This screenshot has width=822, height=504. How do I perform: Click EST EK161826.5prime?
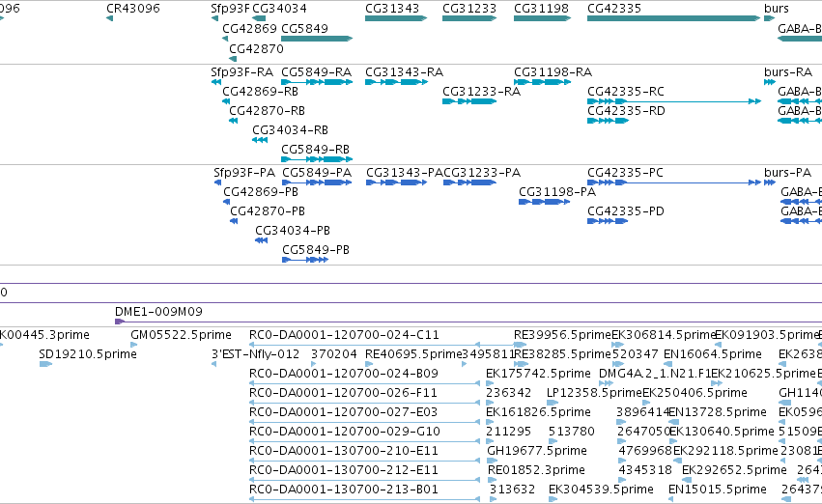(x=538, y=412)
